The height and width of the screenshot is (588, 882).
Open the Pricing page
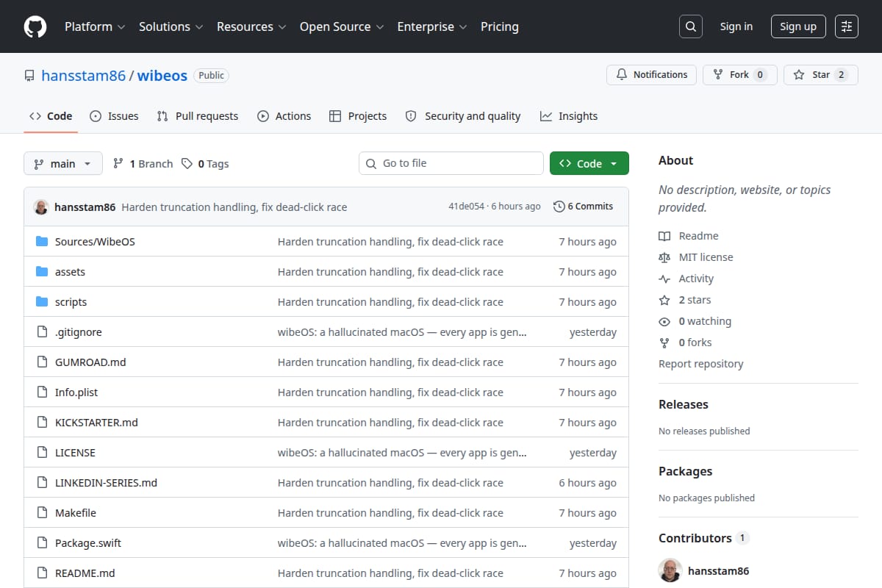point(500,26)
